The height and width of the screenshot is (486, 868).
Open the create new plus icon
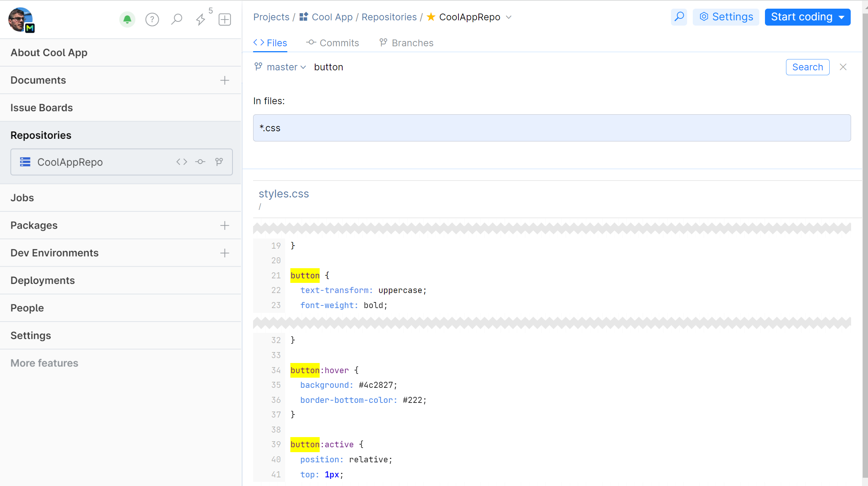click(225, 19)
